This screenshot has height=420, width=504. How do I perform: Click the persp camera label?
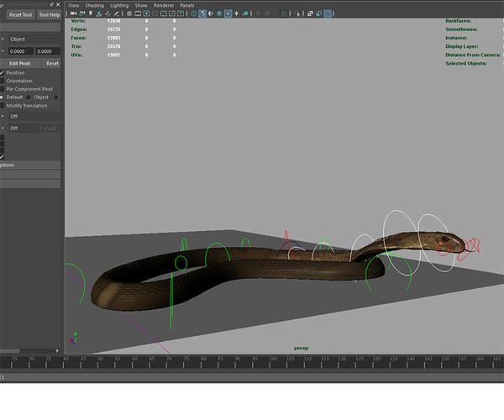click(x=302, y=348)
